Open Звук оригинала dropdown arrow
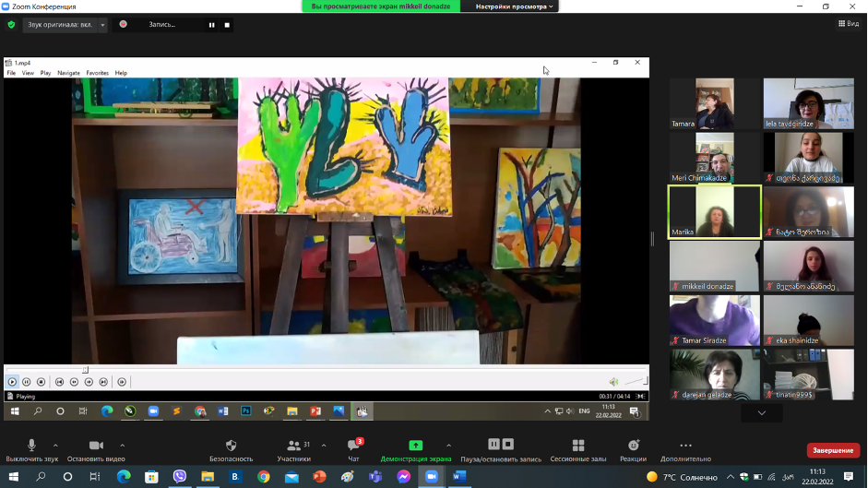 point(102,25)
